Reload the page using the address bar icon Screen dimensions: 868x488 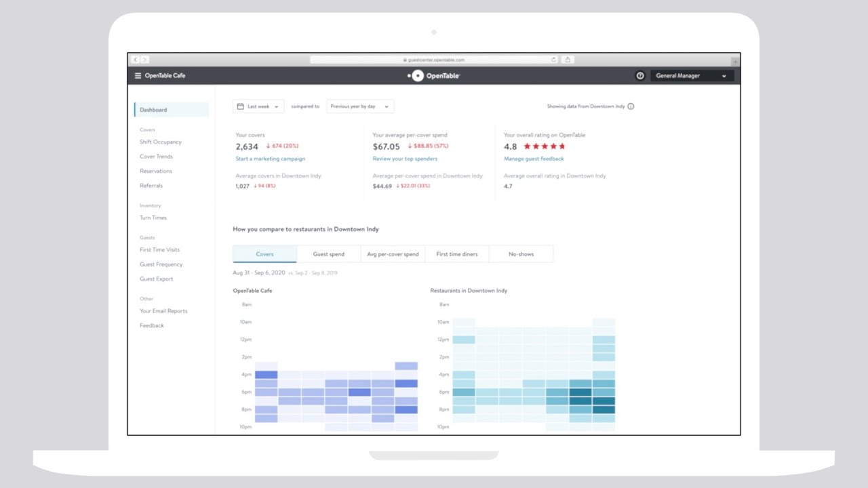553,60
